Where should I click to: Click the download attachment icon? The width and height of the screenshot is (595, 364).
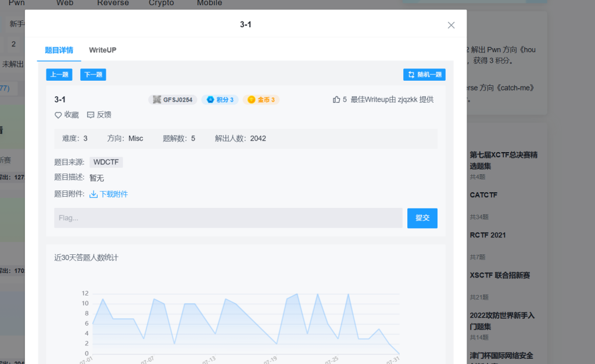click(x=94, y=194)
